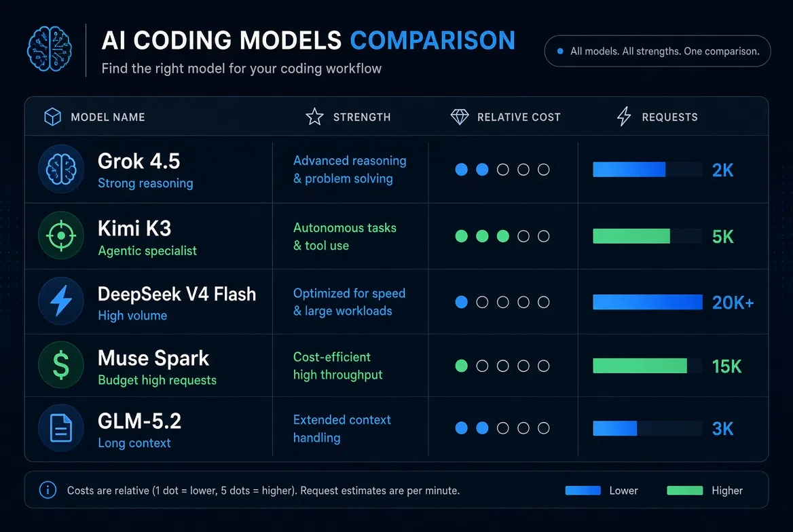Click the star icon beside Strength

tap(314, 117)
